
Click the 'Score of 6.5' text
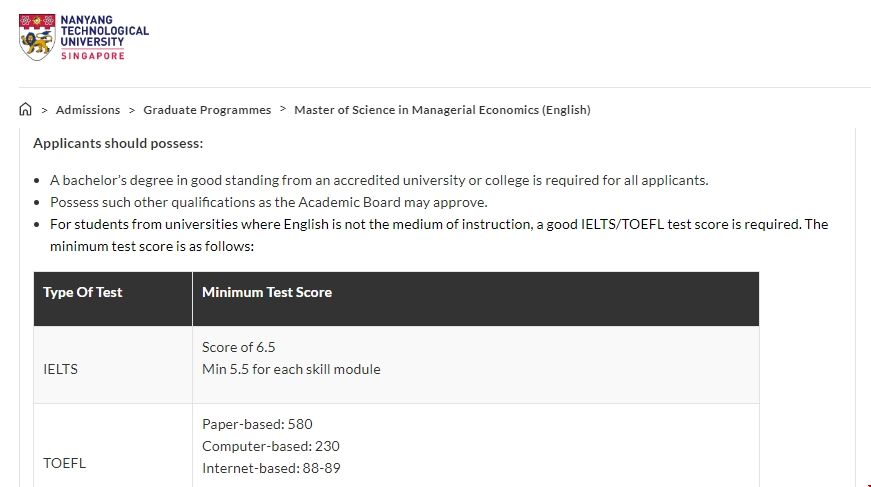tap(238, 347)
